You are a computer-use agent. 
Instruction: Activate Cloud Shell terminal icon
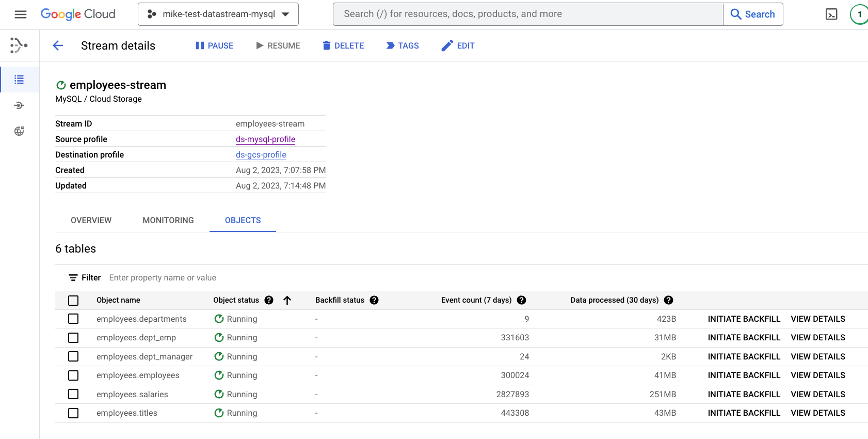(831, 14)
